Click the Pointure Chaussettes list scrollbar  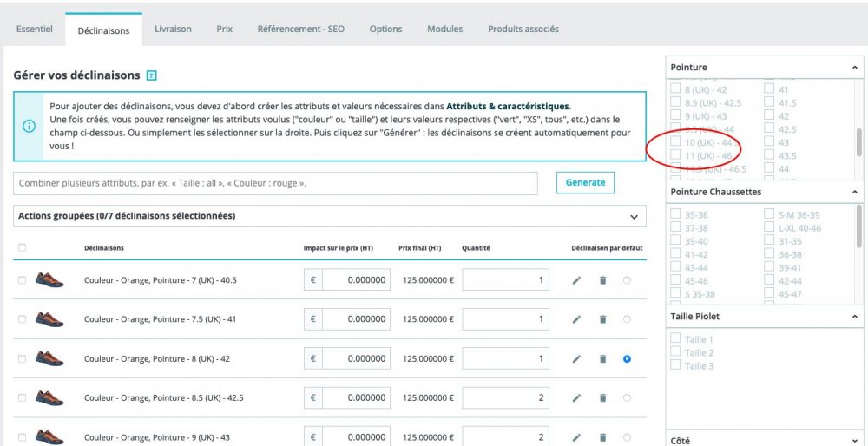click(x=858, y=226)
